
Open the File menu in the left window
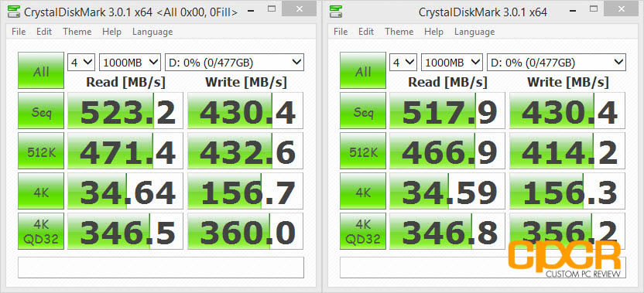coord(19,32)
